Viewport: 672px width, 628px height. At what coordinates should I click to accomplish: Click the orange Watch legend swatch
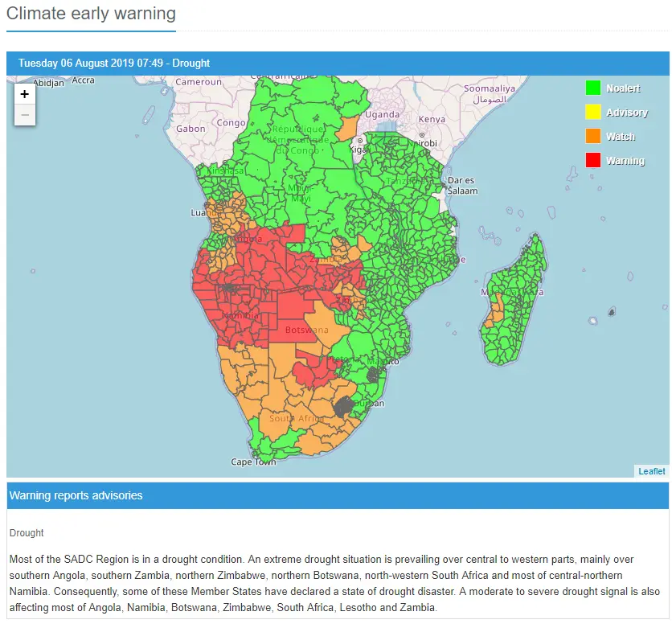click(x=593, y=136)
